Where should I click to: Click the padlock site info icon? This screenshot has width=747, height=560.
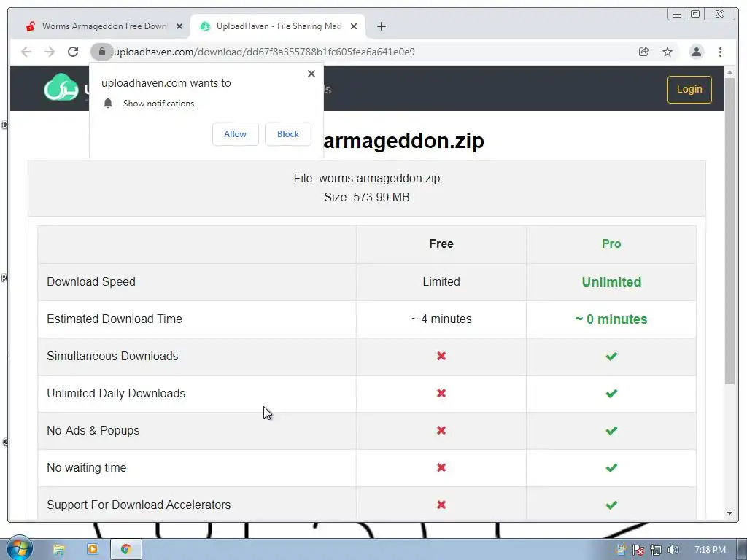(x=101, y=52)
